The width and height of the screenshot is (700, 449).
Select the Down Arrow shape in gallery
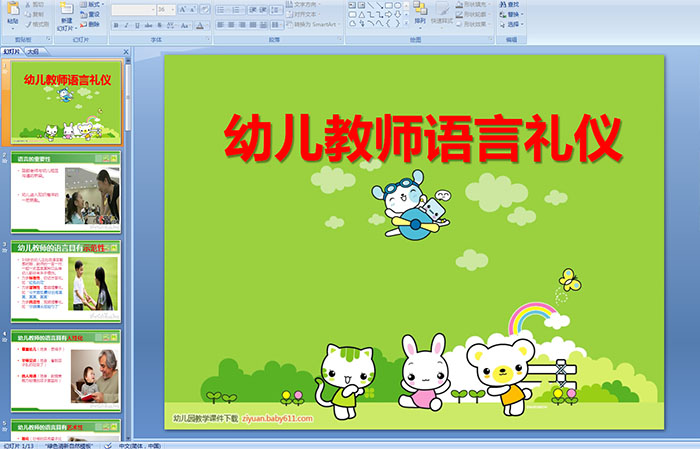coord(397,14)
